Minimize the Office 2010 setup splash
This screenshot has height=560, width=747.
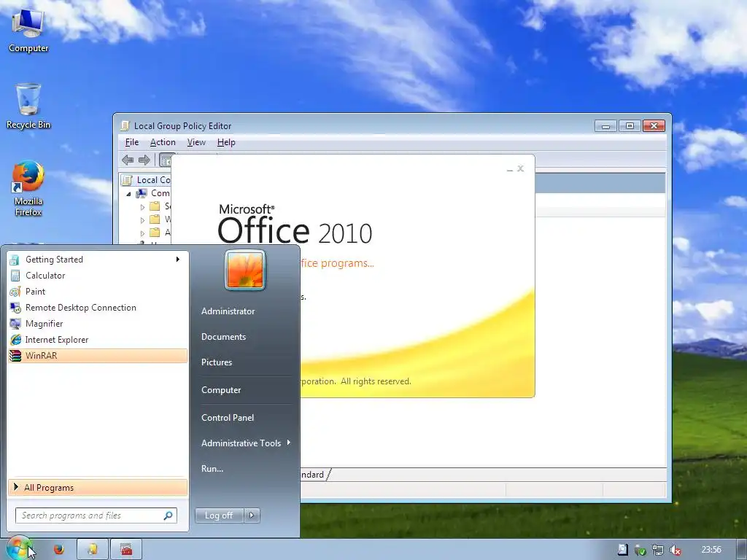point(510,168)
